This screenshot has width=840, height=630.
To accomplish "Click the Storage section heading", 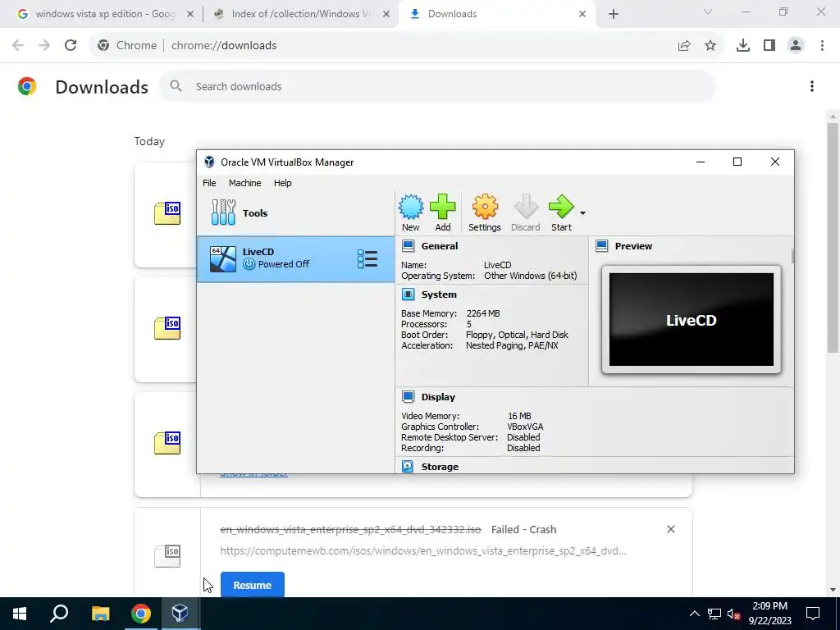I will point(440,466).
